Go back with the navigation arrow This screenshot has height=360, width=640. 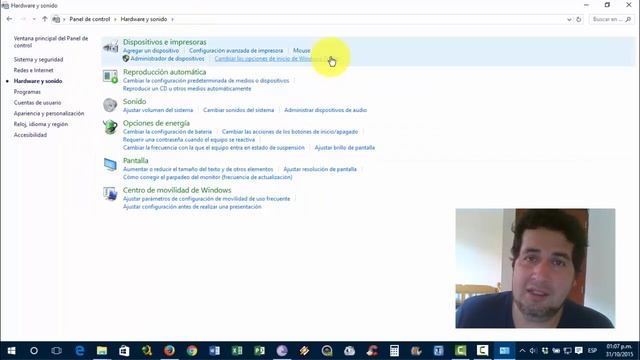tap(9, 19)
